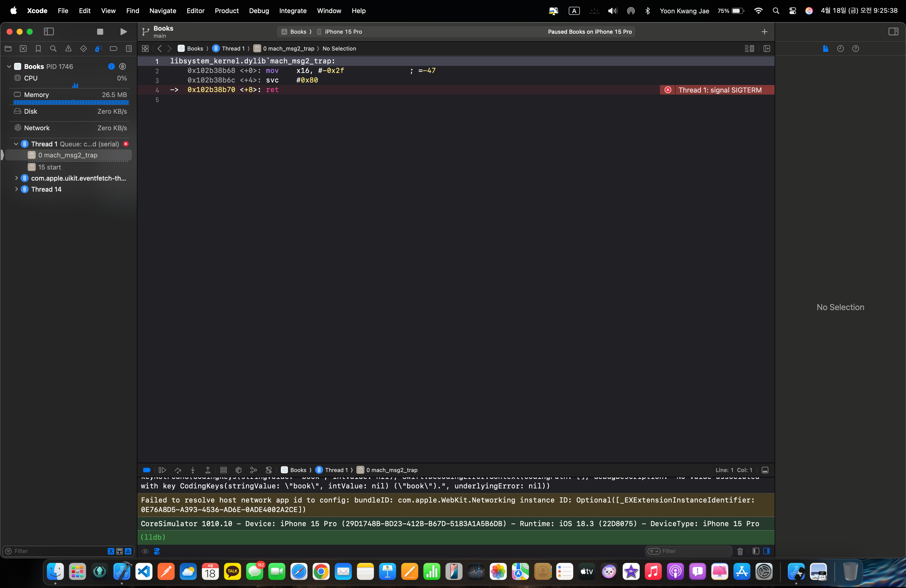Open the Project navigator folder icon
The image size is (906, 588).
point(8,48)
